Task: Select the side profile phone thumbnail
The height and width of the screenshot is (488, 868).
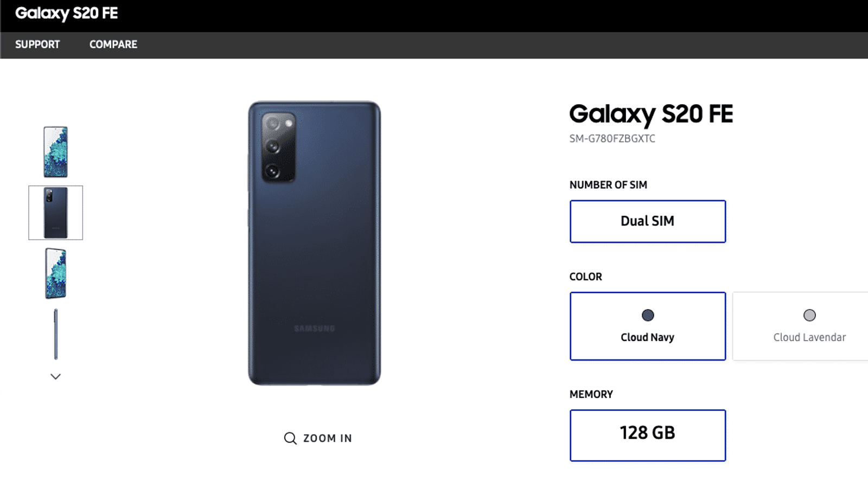Action: [55, 334]
